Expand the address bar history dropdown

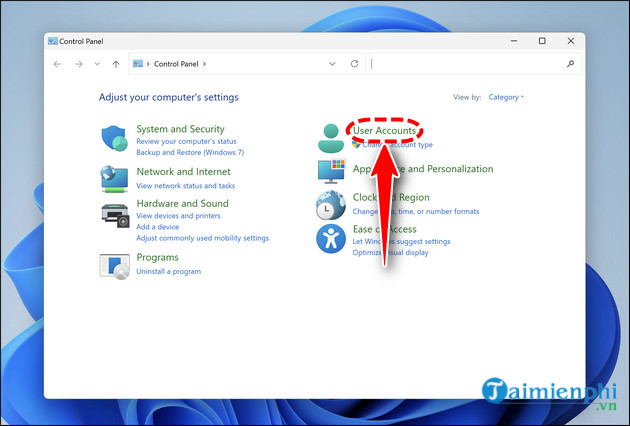[332, 64]
